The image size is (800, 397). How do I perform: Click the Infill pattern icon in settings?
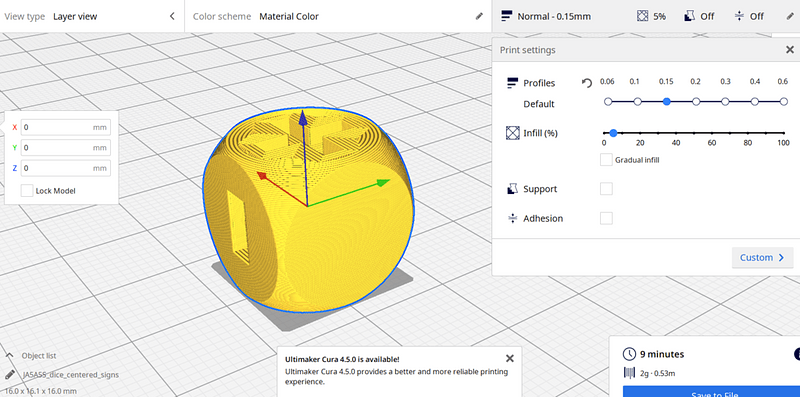click(x=512, y=133)
